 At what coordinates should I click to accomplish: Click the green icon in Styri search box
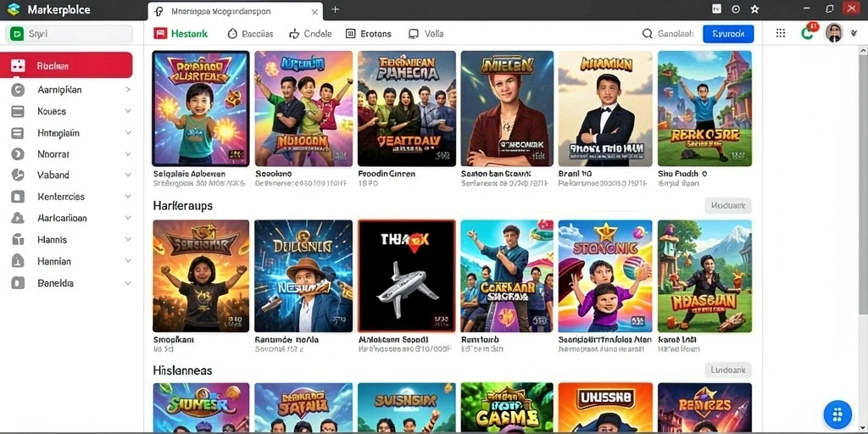tap(17, 34)
